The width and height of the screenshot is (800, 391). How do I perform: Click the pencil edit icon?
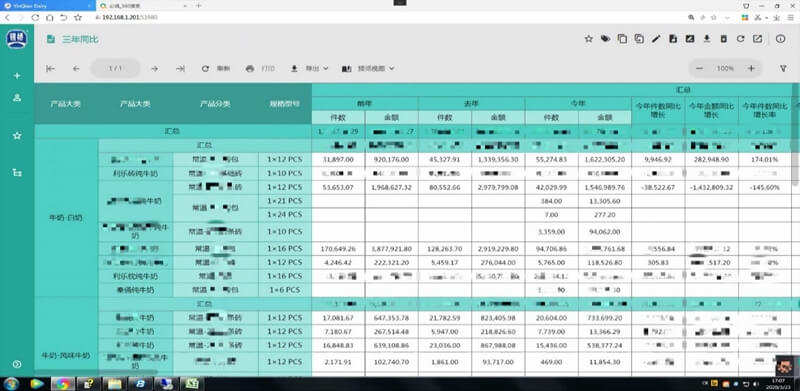[656, 39]
